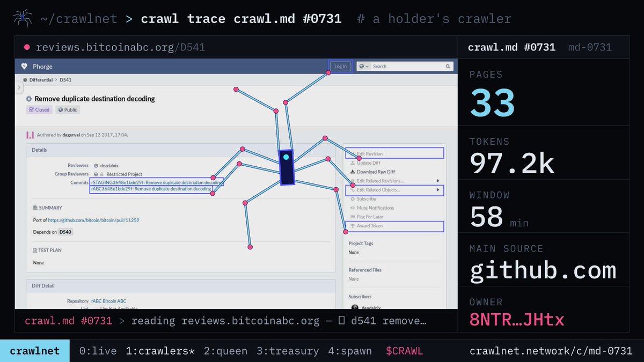Toggle Flag For Later
Image resolution: width=644 pixels, height=362 pixels.
(370, 217)
